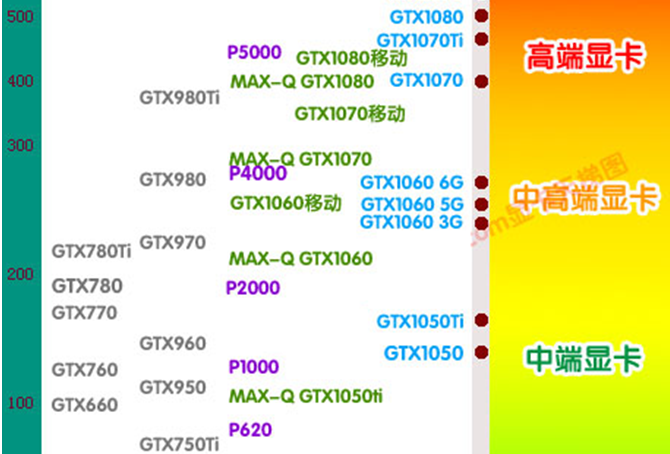Select the MAX-Q GTX1060 label
Screen dimensions: 670x454
[x=301, y=258]
